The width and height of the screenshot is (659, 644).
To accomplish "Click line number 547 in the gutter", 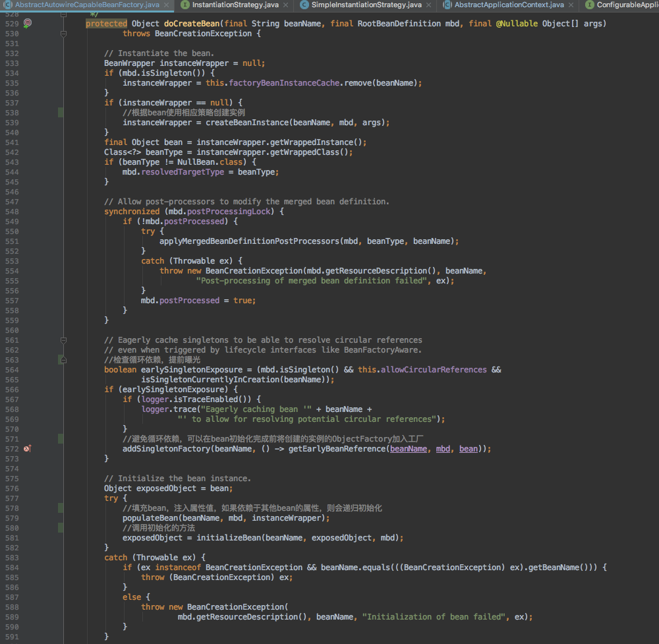I will click(12, 202).
